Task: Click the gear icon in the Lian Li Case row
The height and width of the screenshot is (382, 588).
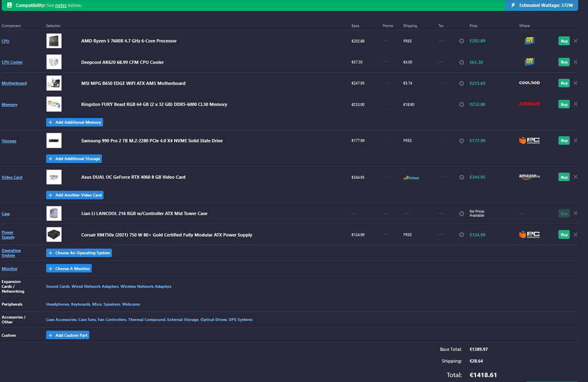Action: [x=462, y=213]
